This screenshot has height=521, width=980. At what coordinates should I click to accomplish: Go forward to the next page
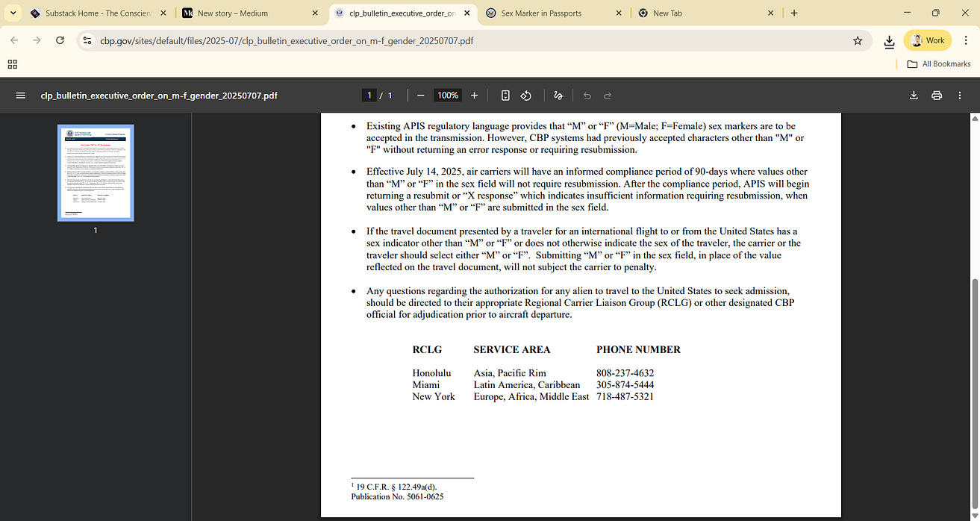tap(37, 40)
